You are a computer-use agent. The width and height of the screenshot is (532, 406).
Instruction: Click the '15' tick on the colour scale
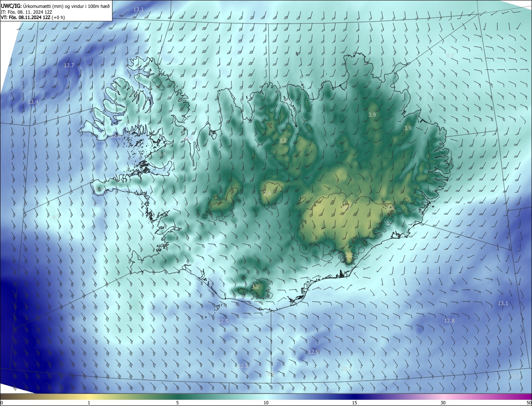coord(355,403)
